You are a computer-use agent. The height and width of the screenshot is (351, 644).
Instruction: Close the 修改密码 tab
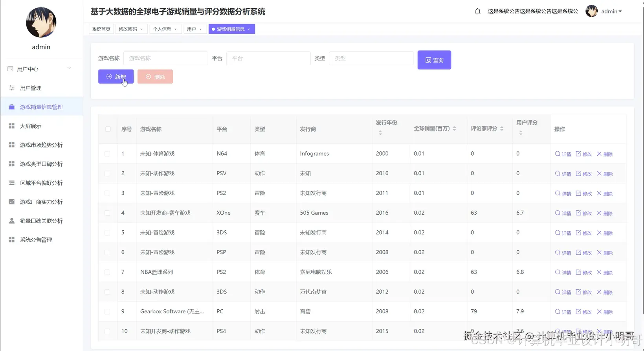coord(141,29)
